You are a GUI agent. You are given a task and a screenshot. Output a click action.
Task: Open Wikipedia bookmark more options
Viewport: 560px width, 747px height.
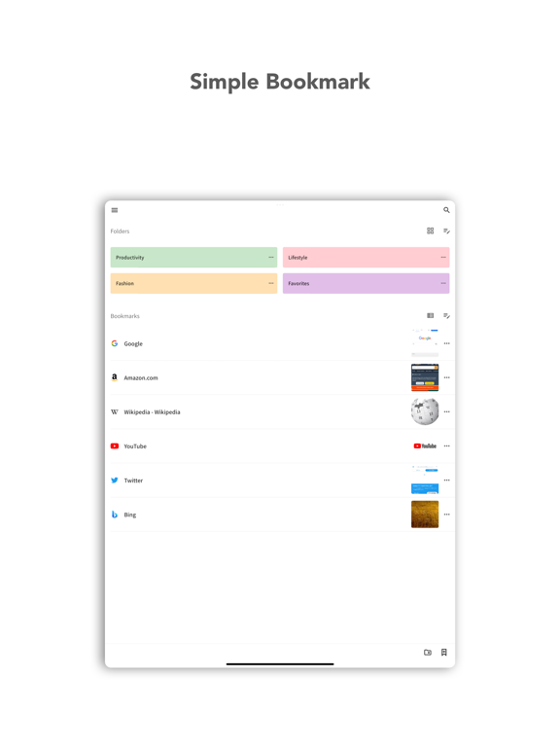click(x=446, y=412)
